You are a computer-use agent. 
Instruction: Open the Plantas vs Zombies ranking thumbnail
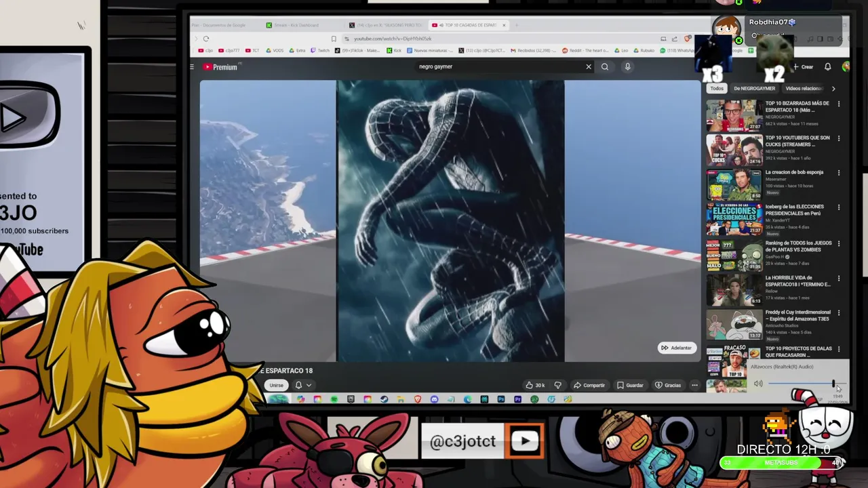734,255
